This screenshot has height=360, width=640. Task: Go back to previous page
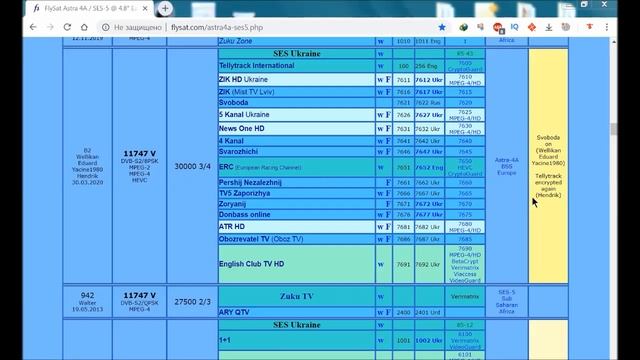[x=33, y=27]
